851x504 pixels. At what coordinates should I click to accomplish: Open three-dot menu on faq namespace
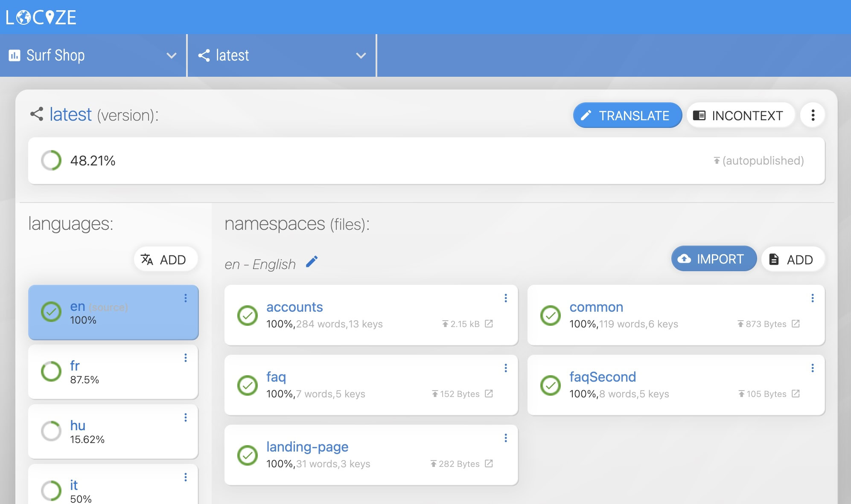(506, 368)
